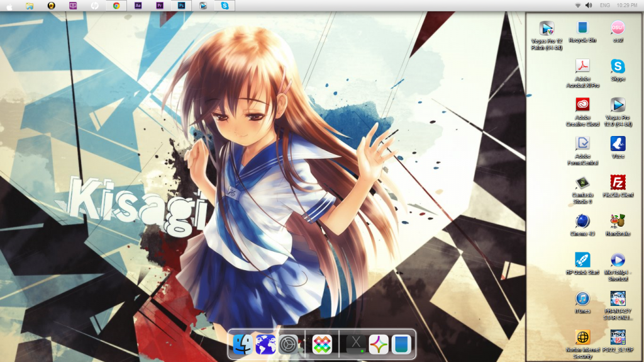Open the Apple logo start menu
The image size is (644, 362).
point(9,6)
